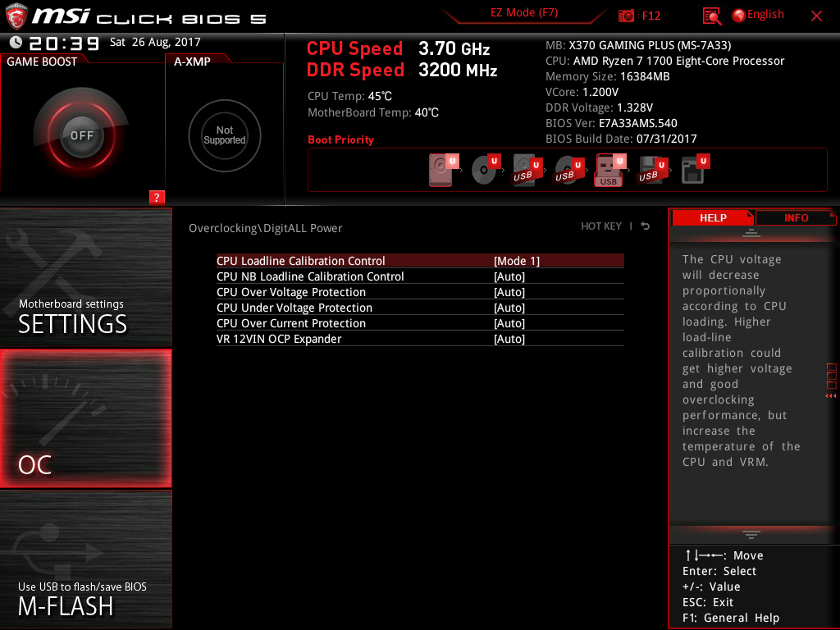The width and height of the screenshot is (840, 630).
Task: Click the date Sat 26 Aug, 2017
Action: (x=155, y=43)
